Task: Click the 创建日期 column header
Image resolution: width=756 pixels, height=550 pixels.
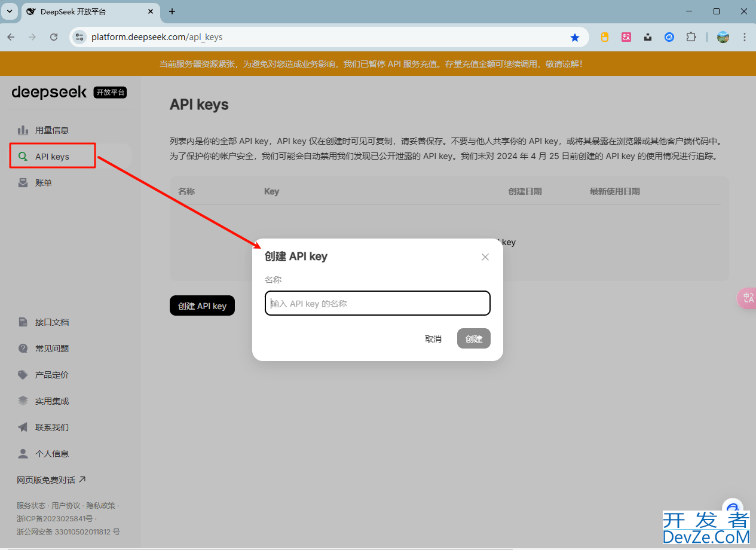Action: click(x=525, y=191)
